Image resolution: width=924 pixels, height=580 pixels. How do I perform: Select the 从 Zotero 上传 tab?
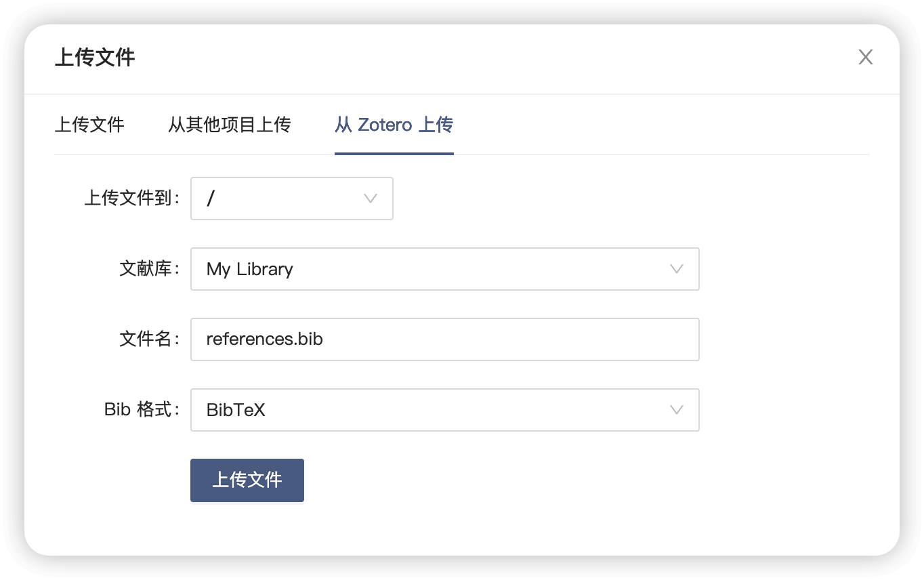pos(394,125)
